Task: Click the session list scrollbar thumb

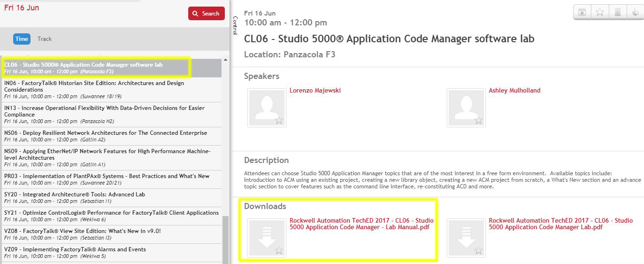Action: [225, 240]
